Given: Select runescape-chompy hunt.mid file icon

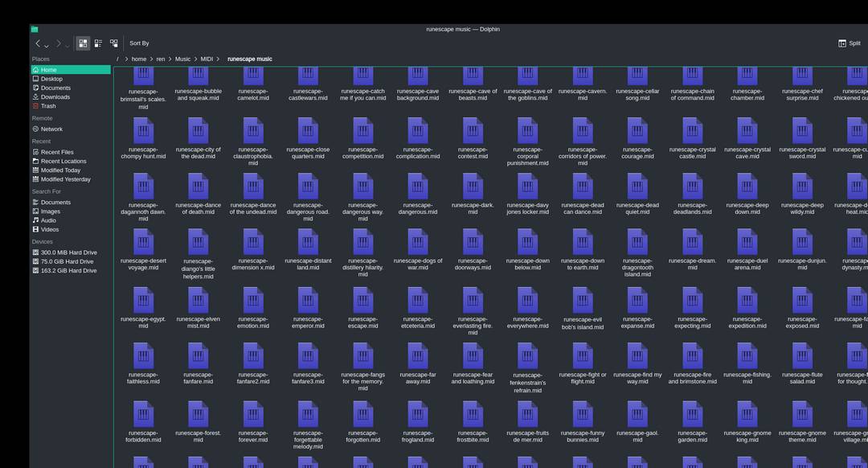Looking at the screenshot, I should tap(143, 131).
